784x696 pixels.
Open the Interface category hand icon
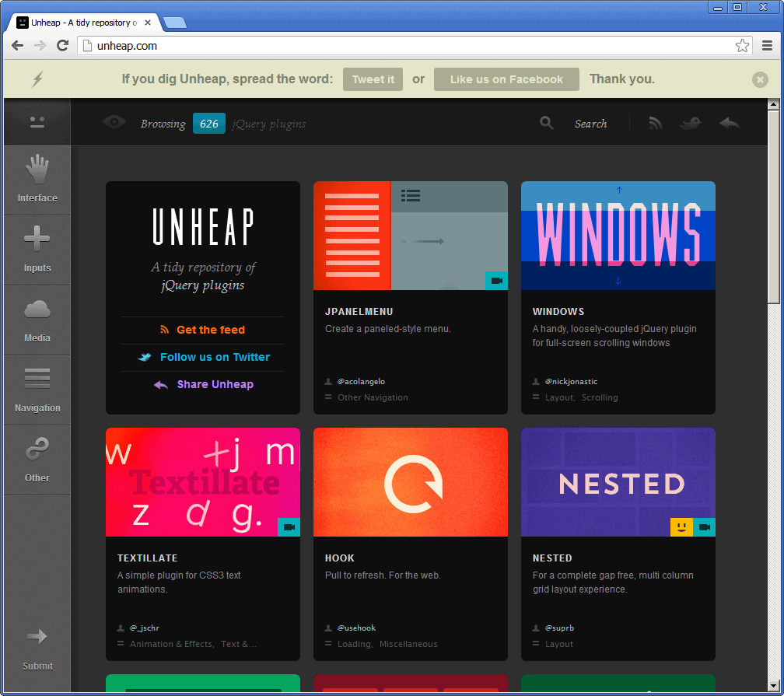37,169
